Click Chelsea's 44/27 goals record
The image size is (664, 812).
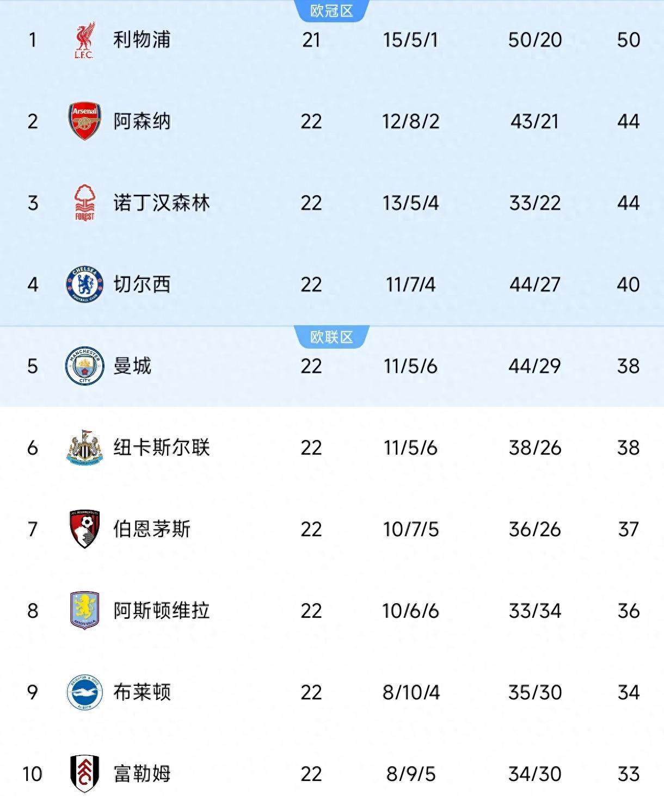coord(534,284)
